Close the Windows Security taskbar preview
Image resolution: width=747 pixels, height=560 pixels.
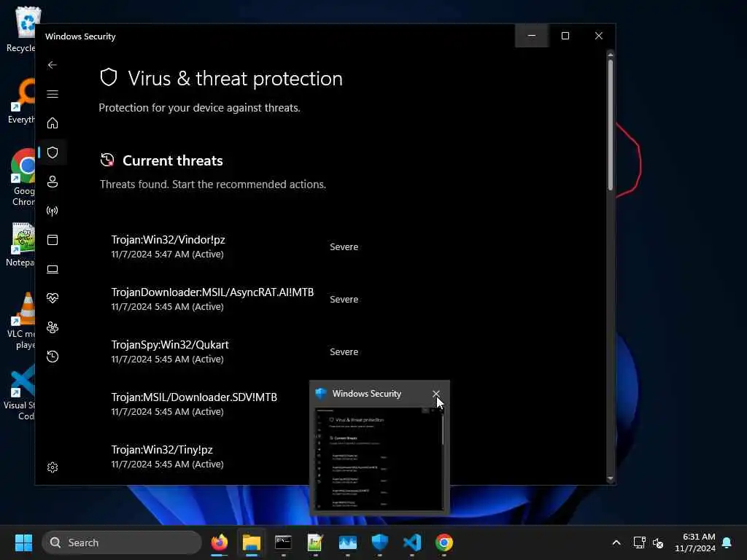click(436, 394)
